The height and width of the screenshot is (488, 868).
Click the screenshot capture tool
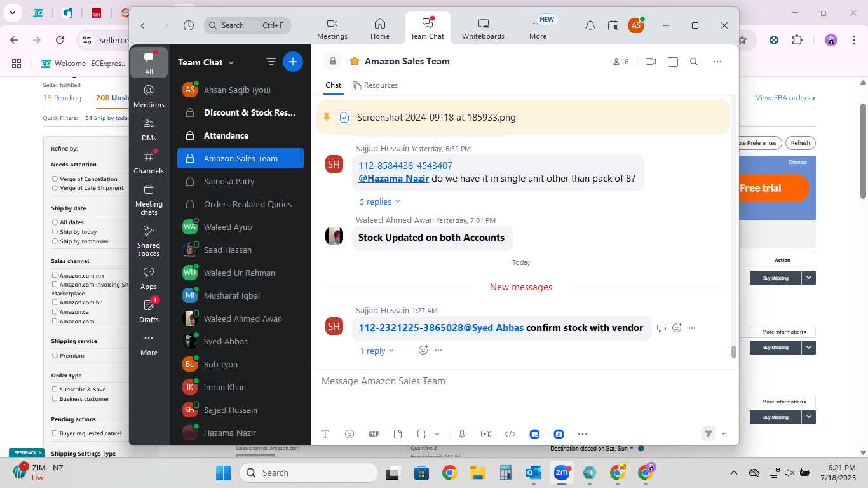click(x=421, y=434)
